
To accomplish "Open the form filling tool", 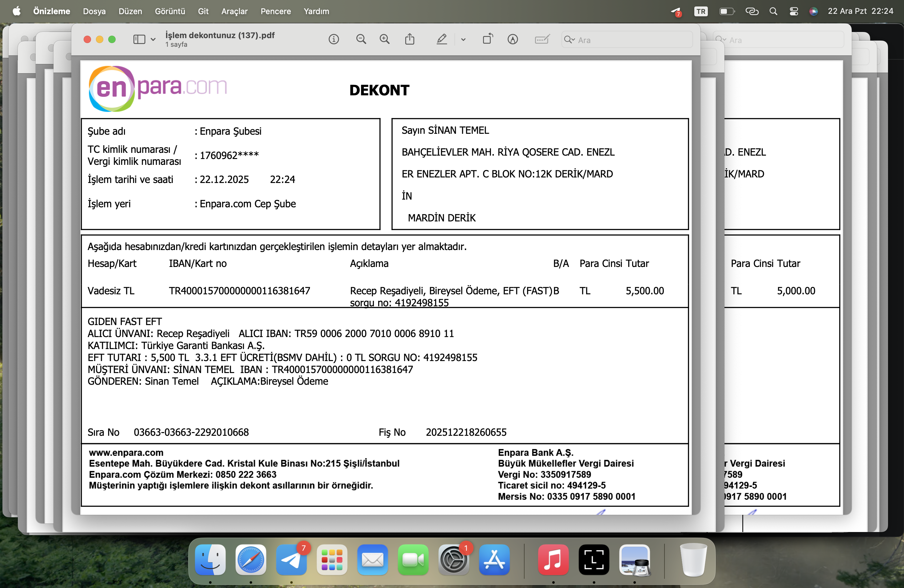I will (542, 39).
